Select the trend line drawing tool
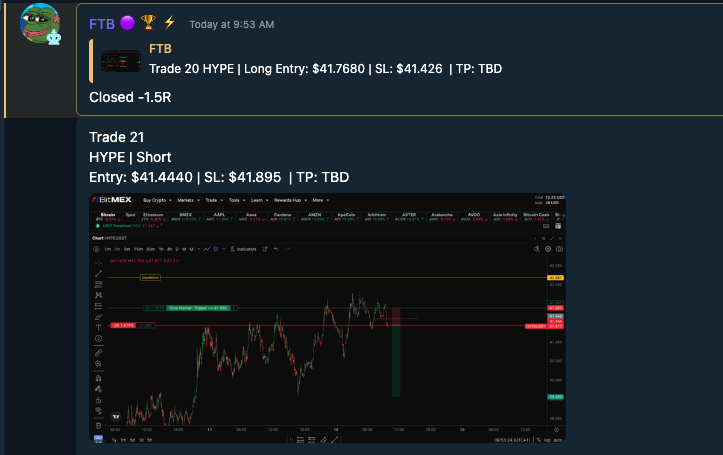 [x=98, y=274]
